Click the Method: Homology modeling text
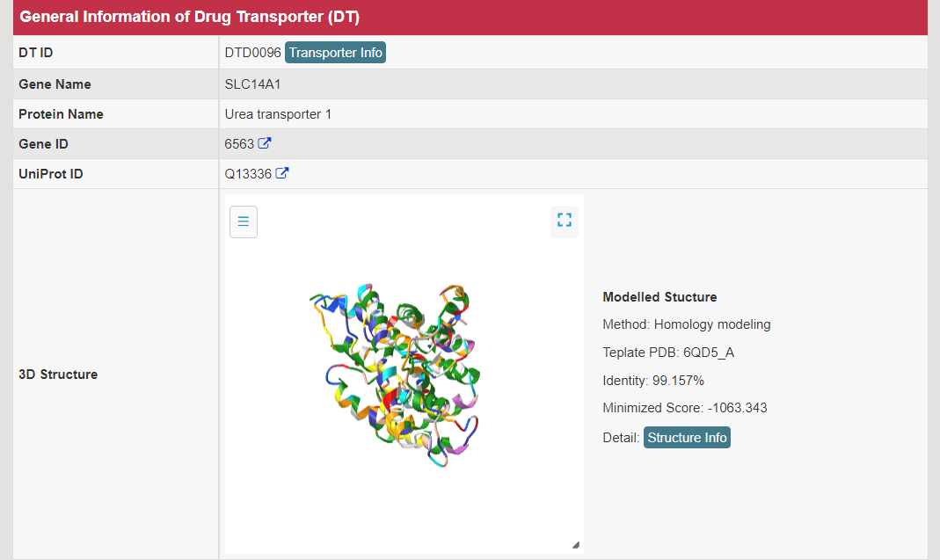 [686, 324]
